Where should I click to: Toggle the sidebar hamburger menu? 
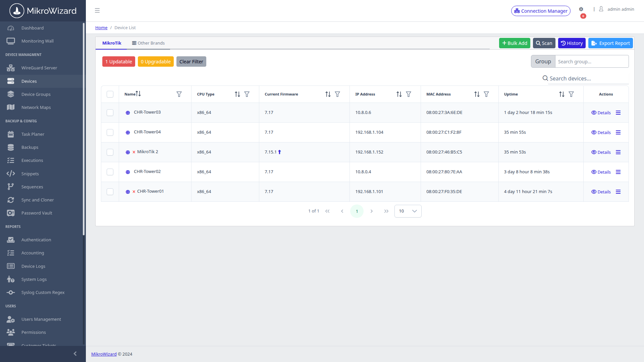coord(97,10)
